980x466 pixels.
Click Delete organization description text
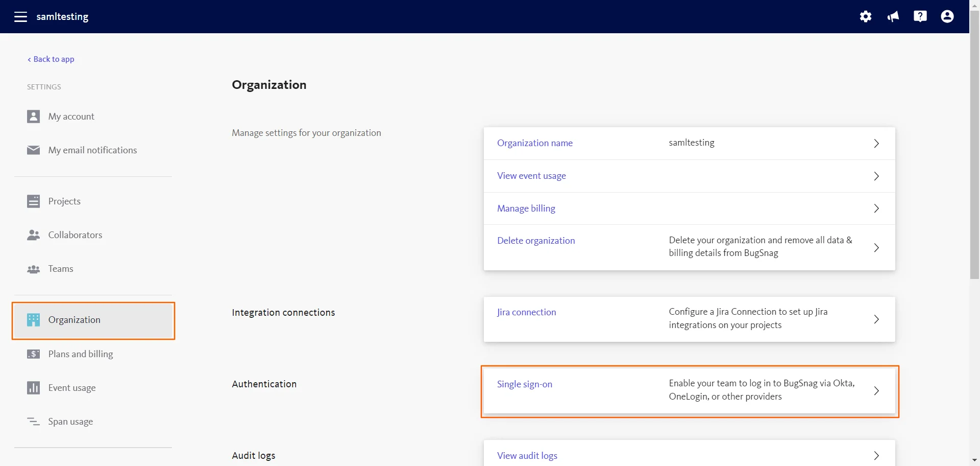[761, 246]
